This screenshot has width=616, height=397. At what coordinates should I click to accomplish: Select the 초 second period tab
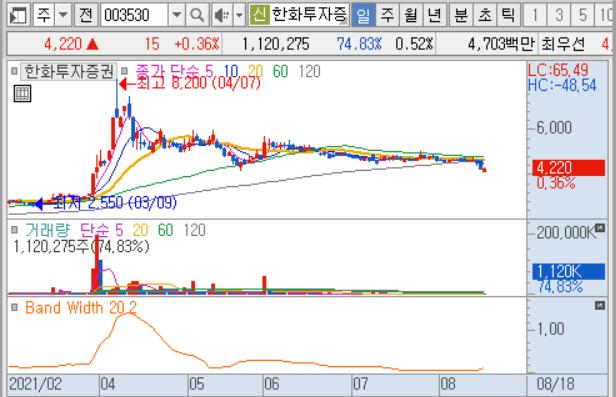[485, 15]
